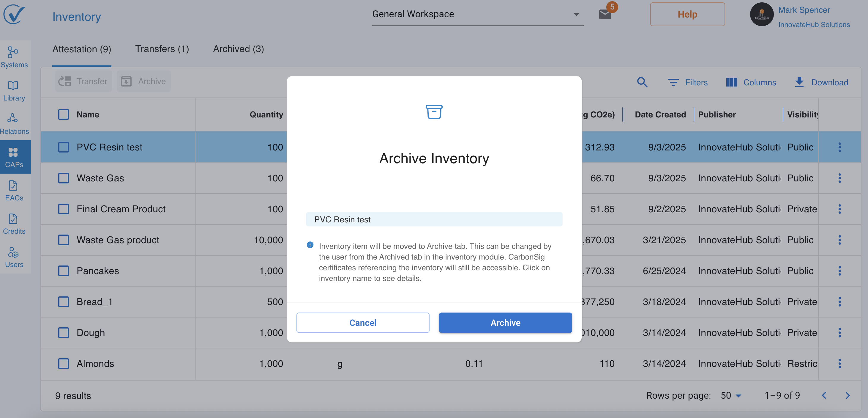Tick the Almonds row checkbox
This screenshot has width=868, height=418.
point(63,363)
